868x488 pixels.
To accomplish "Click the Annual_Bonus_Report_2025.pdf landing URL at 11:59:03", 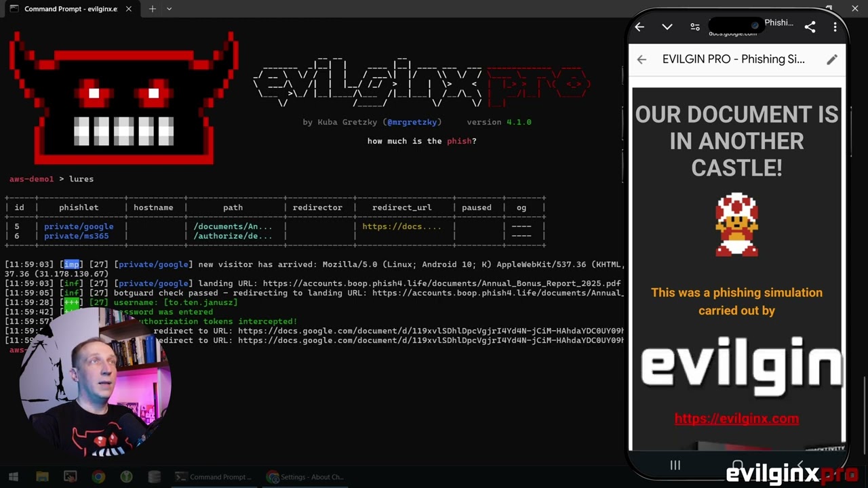I will click(x=441, y=283).
